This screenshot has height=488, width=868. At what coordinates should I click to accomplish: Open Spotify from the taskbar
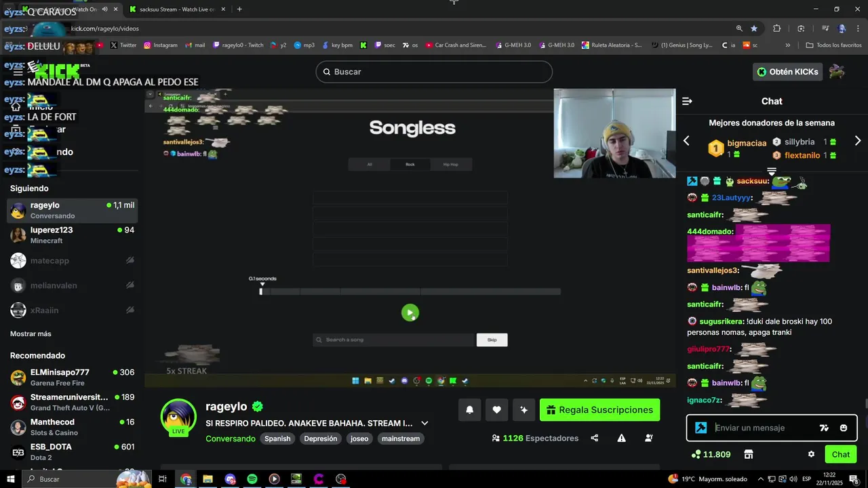(x=252, y=479)
